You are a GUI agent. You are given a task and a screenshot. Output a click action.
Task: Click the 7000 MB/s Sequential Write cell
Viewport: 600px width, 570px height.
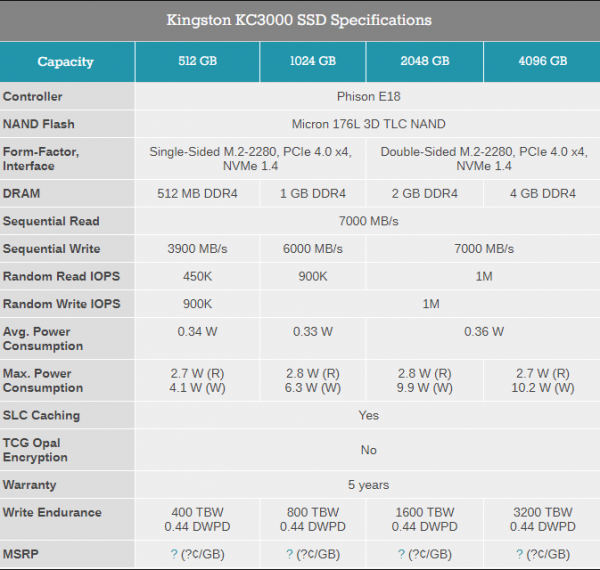point(484,249)
